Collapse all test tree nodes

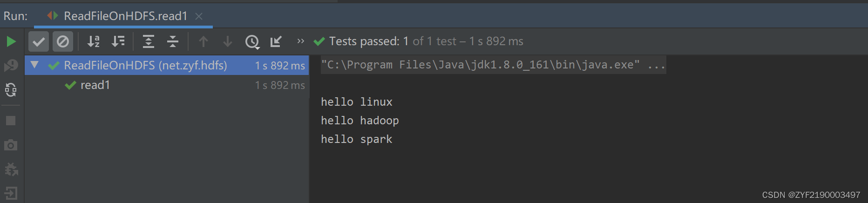pyautogui.click(x=173, y=42)
